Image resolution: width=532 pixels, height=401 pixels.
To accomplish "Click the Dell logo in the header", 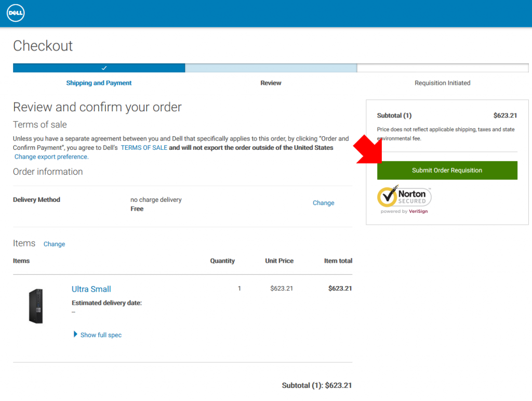I will [16, 14].
